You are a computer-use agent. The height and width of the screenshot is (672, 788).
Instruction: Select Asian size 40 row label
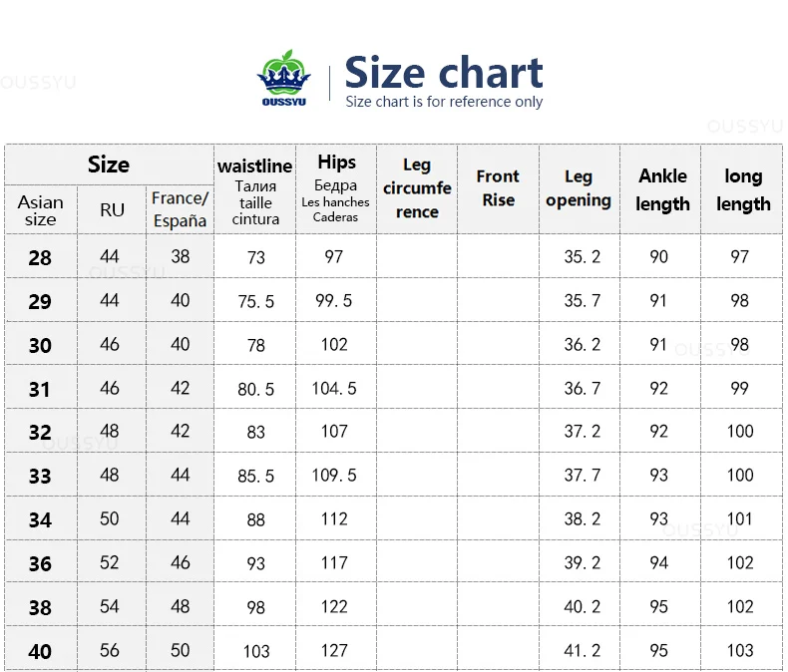[x=40, y=651]
